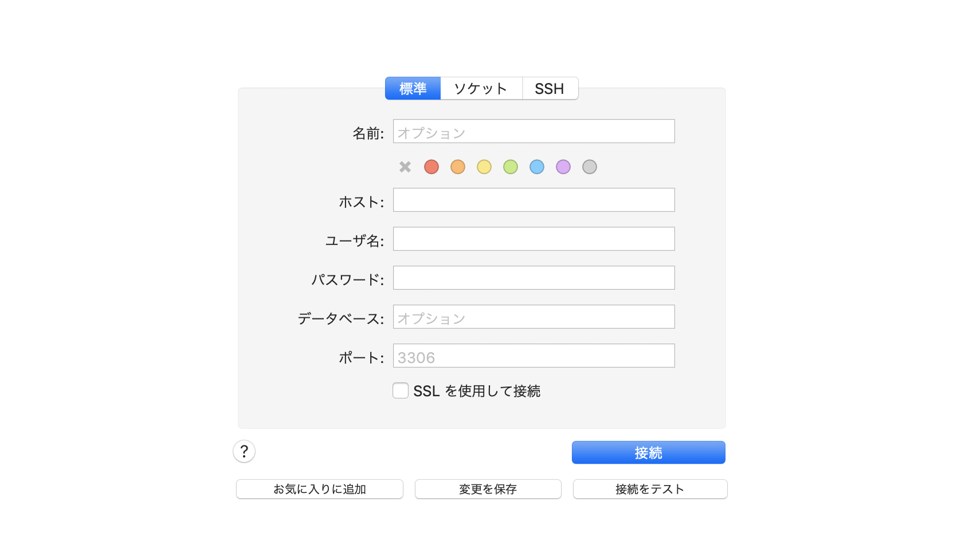Screen dimensions: 965x560
Task: Choose the blue color label
Action: pyautogui.click(x=537, y=167)
